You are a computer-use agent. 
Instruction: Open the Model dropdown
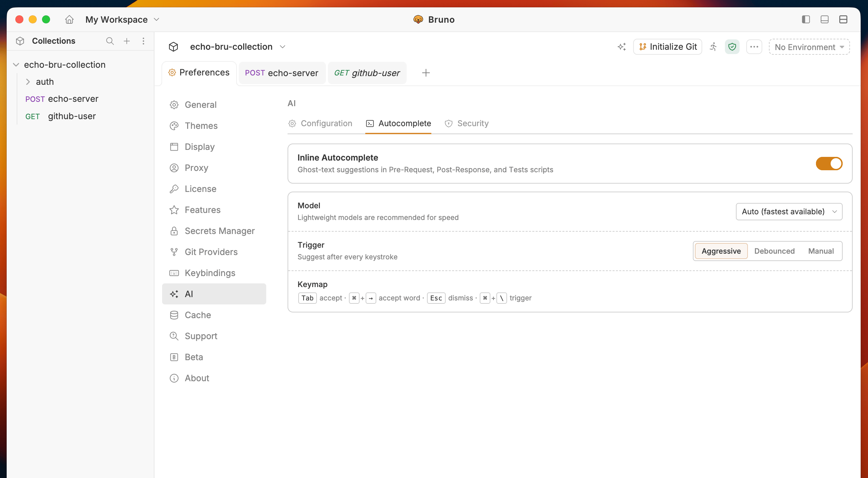tap(789, 212)
